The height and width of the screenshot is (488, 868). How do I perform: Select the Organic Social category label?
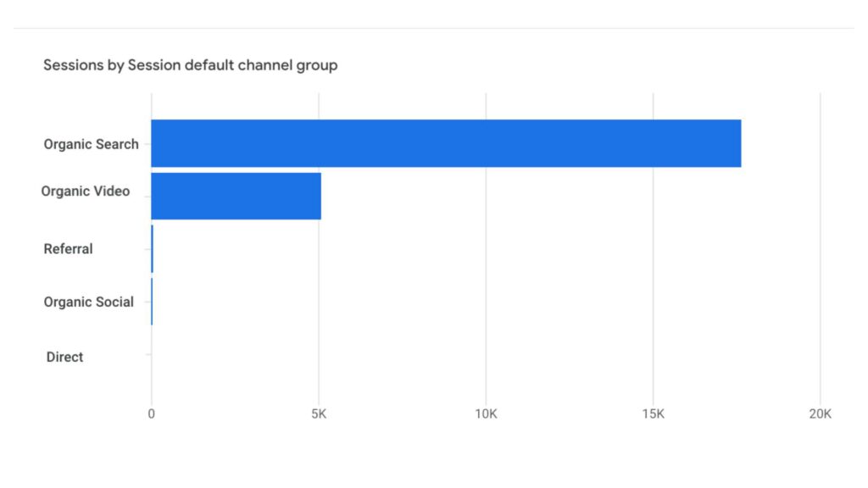coord(88,302)
